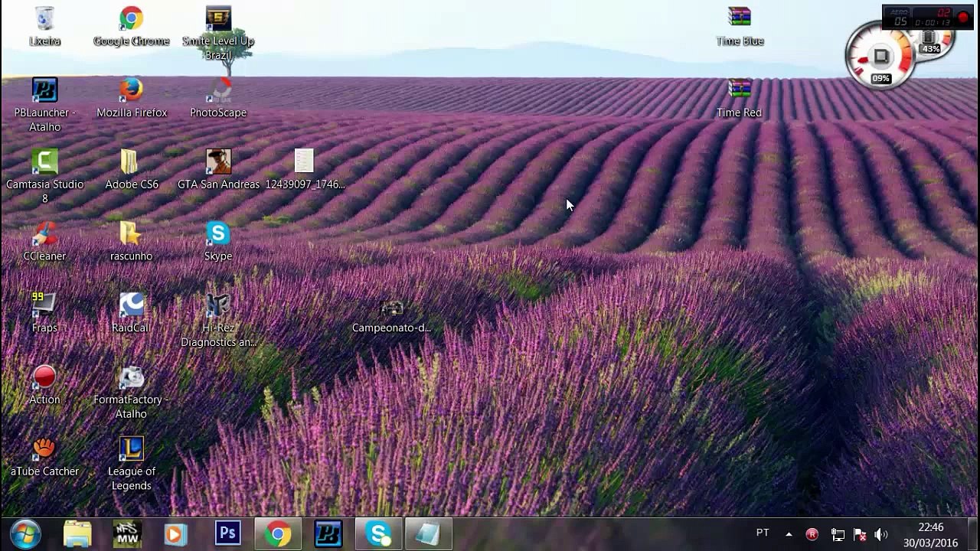
Task: Select the Camtasia Studio 8 shortcut
Action: [44, 177]
